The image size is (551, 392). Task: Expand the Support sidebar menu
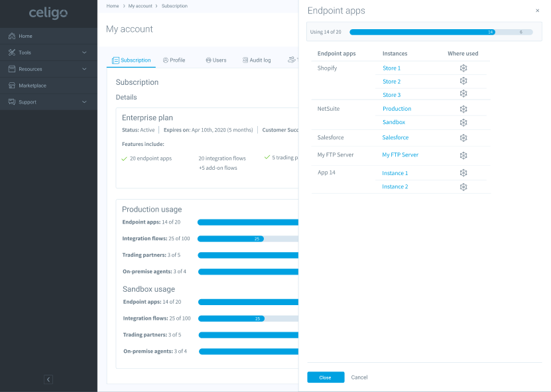pyautogui.click(x=84, y=102)
